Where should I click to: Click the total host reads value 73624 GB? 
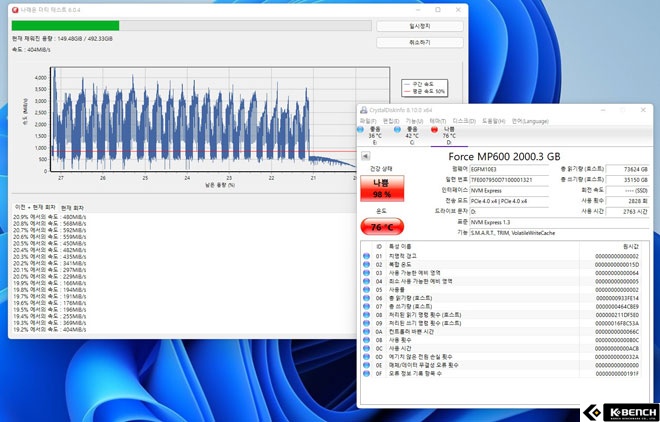pyautogui.click(x=628, y=169)
